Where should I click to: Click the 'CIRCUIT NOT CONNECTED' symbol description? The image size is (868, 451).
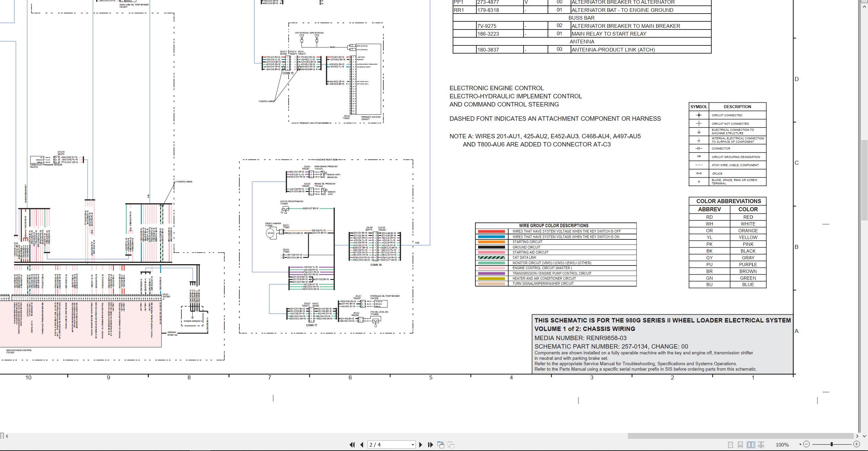coord(730,124)
